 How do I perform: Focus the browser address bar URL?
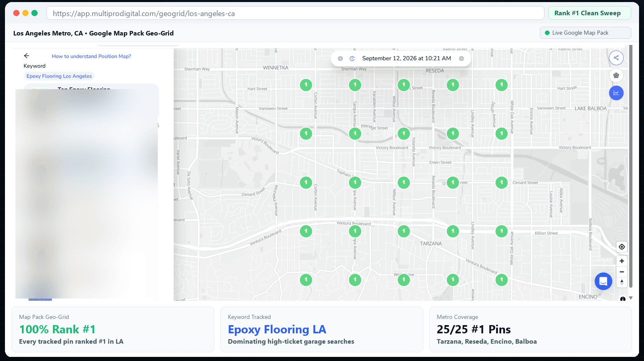(x=295, y=13)
